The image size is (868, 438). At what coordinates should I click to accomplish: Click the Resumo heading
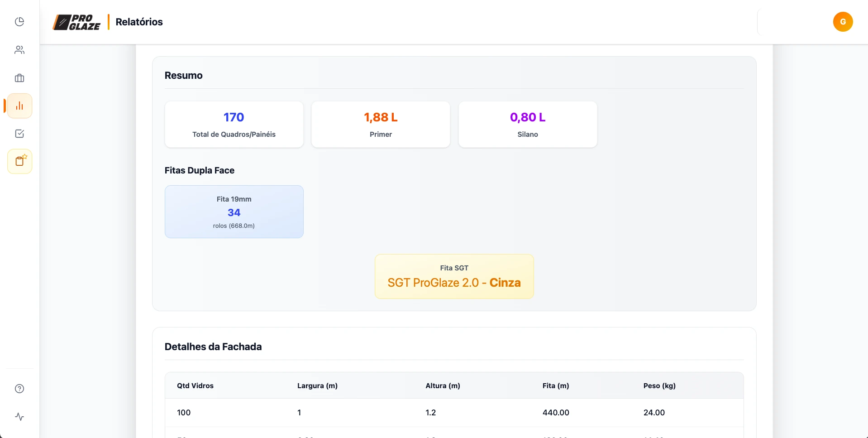(183, 76)
